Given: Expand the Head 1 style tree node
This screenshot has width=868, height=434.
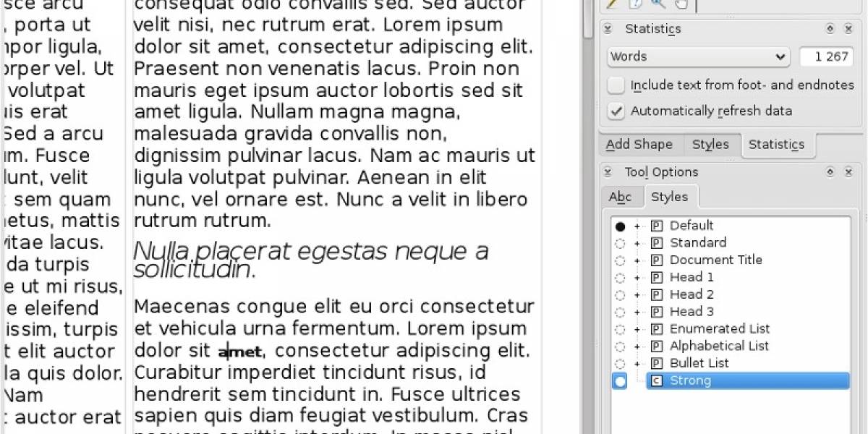Looking at the screenshot, I should click(x=637, y=277).
